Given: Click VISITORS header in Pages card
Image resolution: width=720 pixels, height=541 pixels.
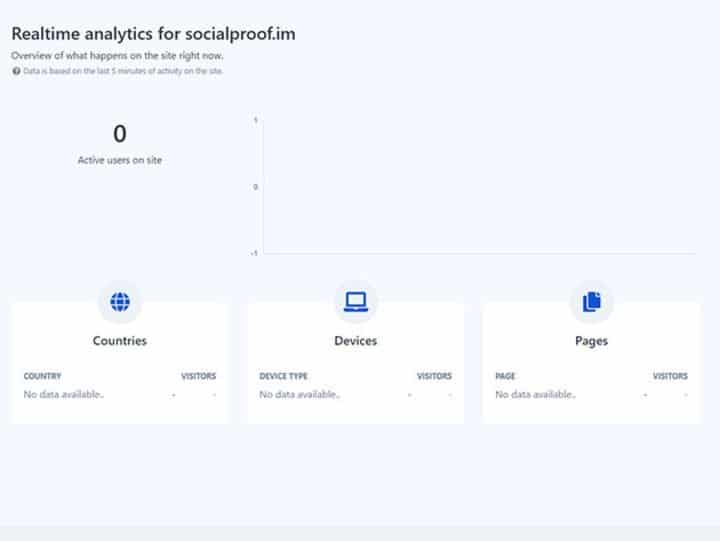Looking at the screenshot, I should tap(670, 377).
